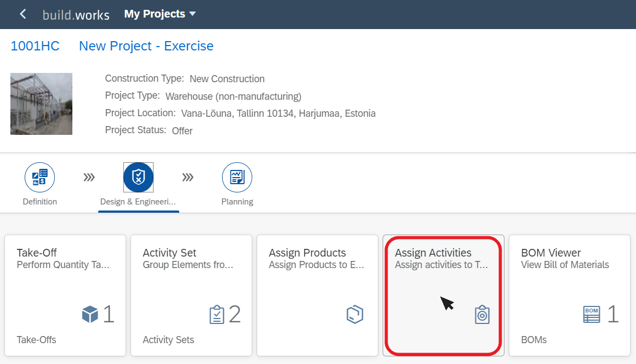Click the Take-Off cube icon

(90, 314)
